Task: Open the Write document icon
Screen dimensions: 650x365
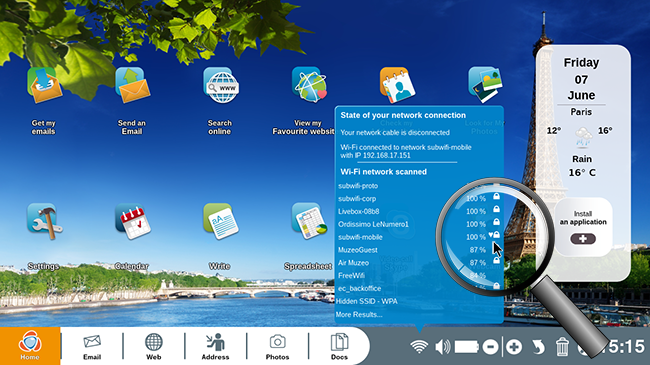Action: coord(221,221)
